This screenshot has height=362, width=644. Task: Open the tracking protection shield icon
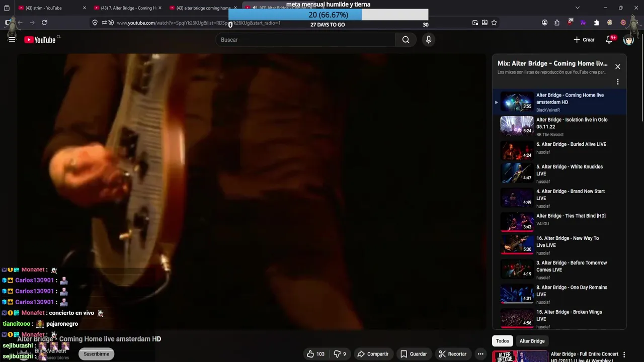point(95,23)
